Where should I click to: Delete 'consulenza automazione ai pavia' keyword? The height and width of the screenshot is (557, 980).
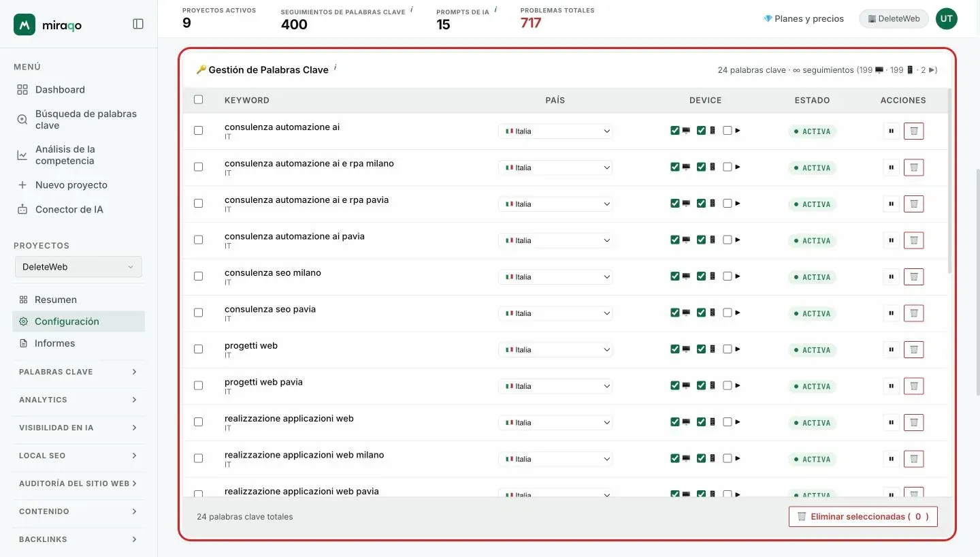[914, 240]
